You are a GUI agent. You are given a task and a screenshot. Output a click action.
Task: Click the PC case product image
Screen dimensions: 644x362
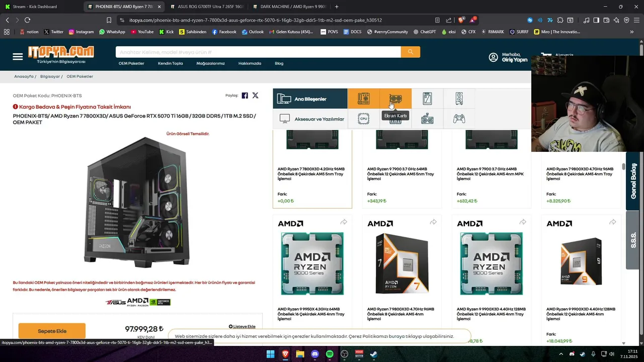point(137,202)
